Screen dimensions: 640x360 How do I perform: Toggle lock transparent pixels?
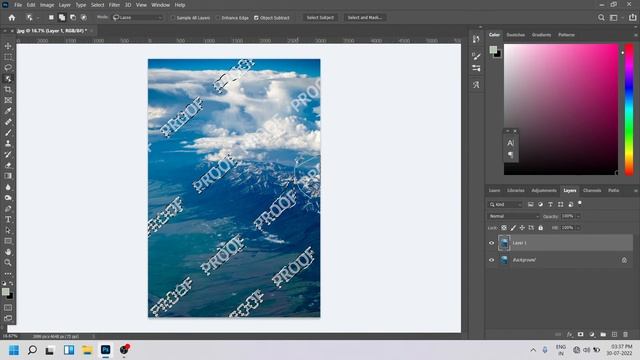coord(504,228)
